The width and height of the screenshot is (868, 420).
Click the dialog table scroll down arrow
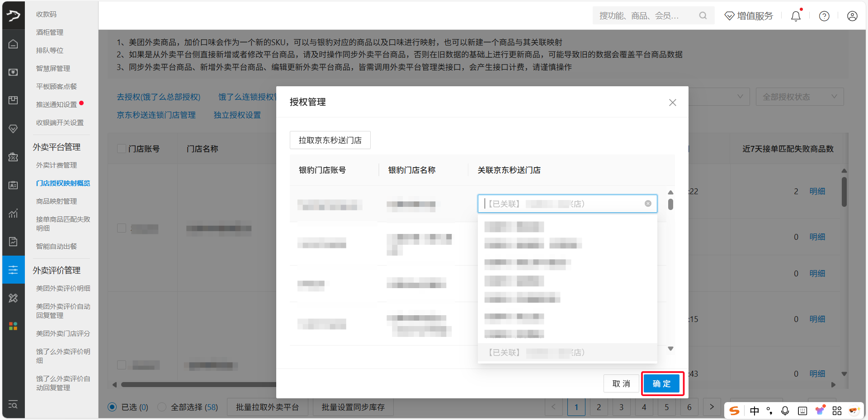click(670, 349)
